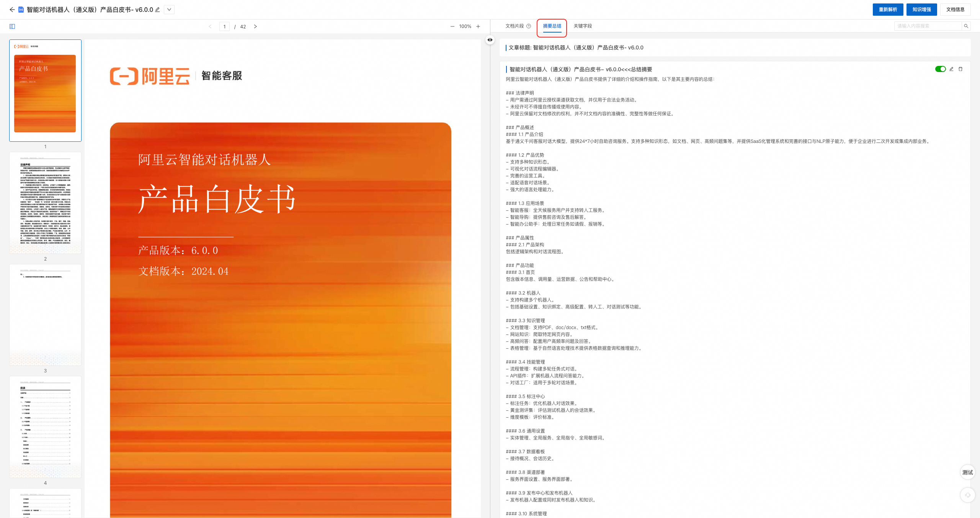Go to next page with the chevron
The height and width of the screenshot is (518, 980).
[255, 26]
